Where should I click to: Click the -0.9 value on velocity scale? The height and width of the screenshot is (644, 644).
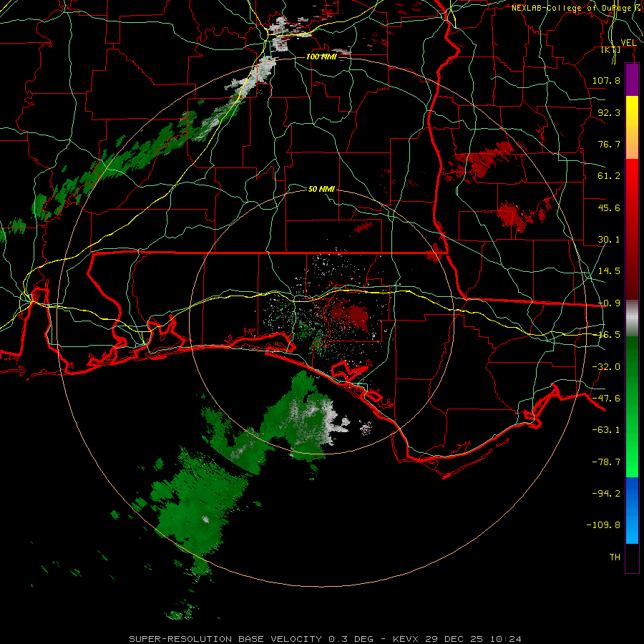click(x=609, y=303)
